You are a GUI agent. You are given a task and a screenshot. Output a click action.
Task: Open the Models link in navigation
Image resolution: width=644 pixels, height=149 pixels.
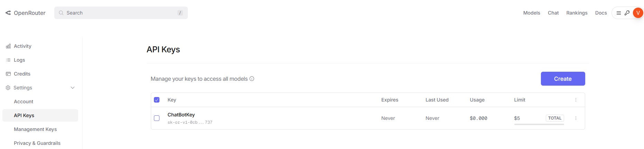point(532,13)
